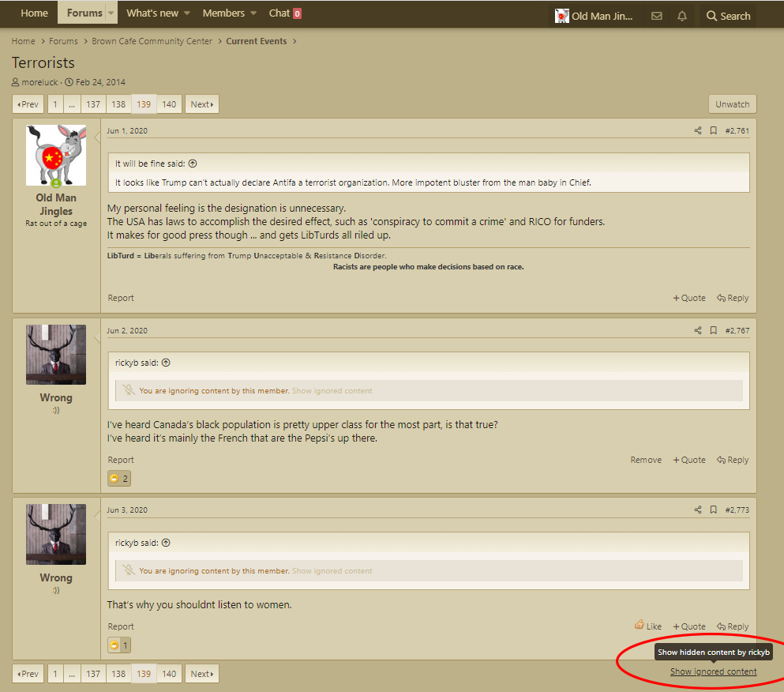Click the Search magnifier button
Image resolution: width=784 pixels, height=692 pixels.
pos(728,16)
